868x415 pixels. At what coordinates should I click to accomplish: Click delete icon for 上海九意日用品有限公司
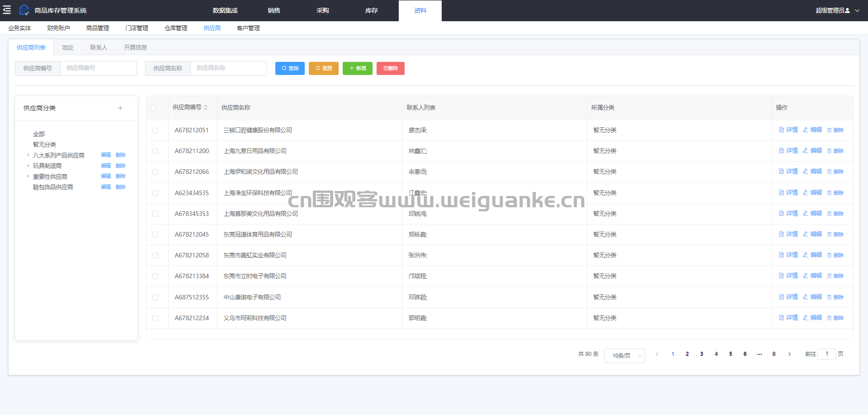829,151
